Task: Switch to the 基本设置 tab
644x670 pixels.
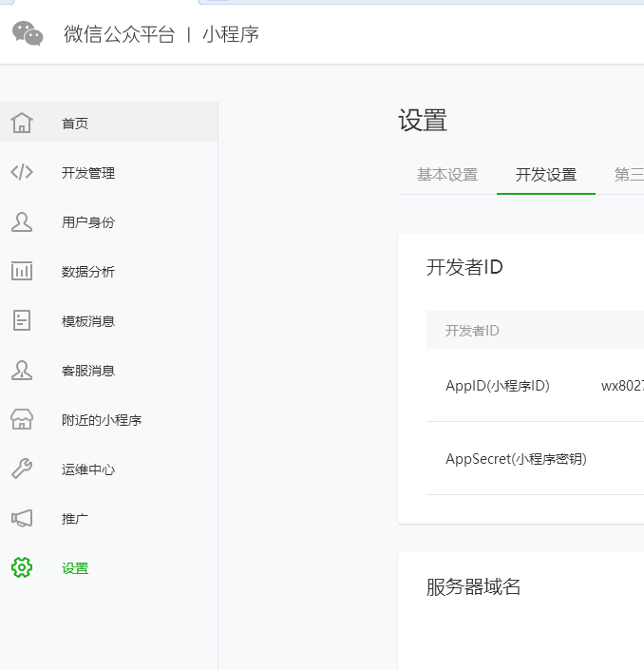Action: (447, 175)
